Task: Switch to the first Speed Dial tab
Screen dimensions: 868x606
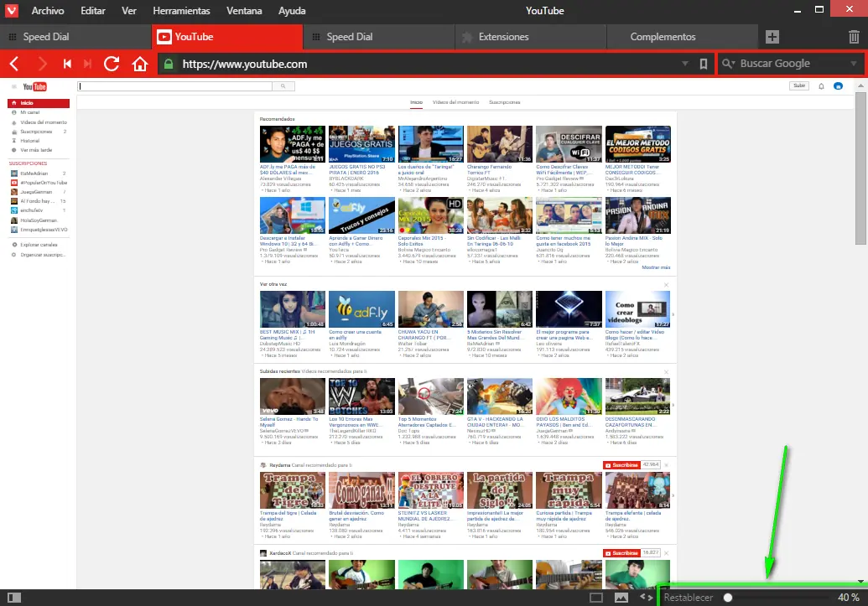Action: click(x=75, y=37)
